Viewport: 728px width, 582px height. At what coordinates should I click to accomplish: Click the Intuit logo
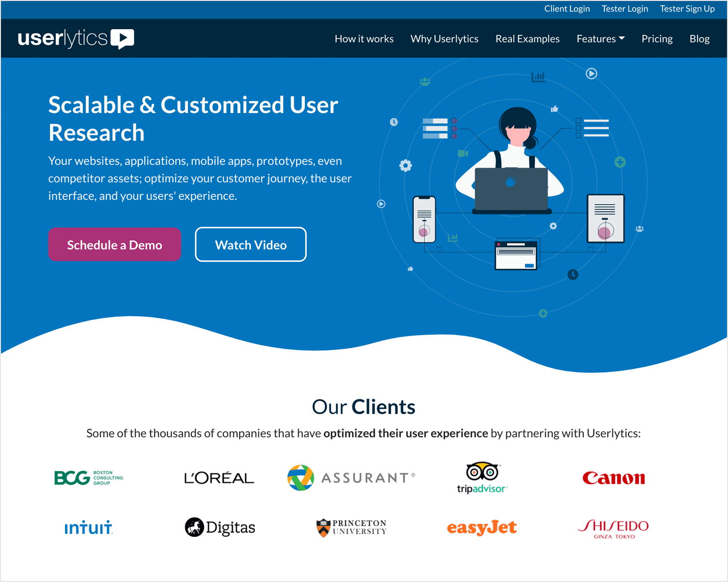[x=88, y=527]
